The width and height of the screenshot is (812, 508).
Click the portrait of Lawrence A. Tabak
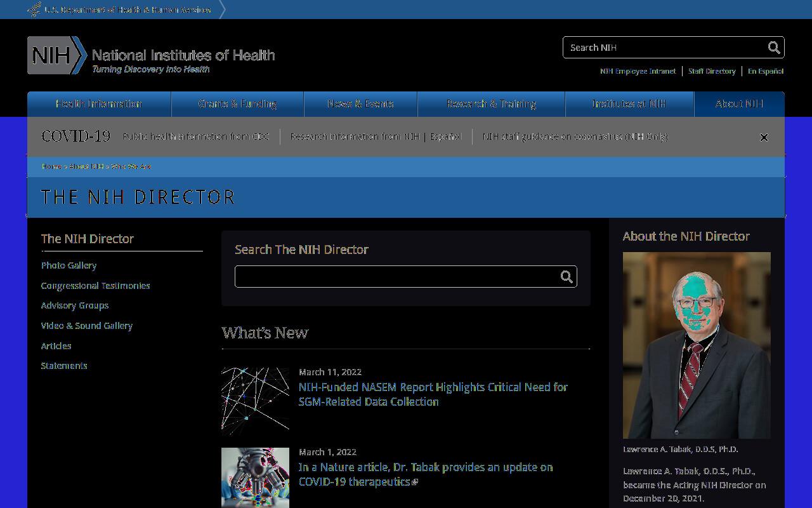[697, 345]
